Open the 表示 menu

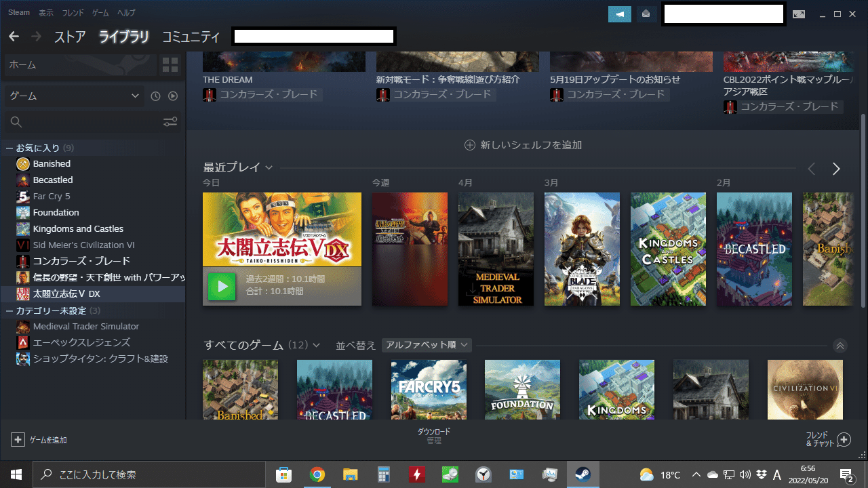46,13
